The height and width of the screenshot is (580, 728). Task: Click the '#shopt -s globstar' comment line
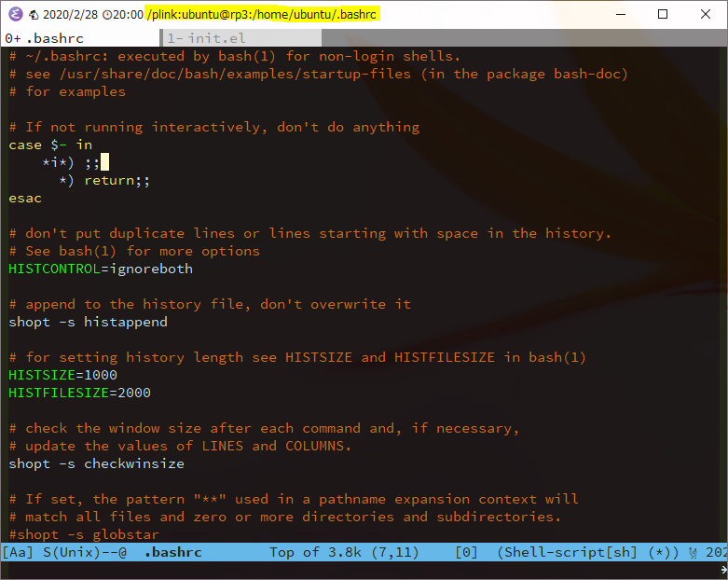[x=84, y=534]
